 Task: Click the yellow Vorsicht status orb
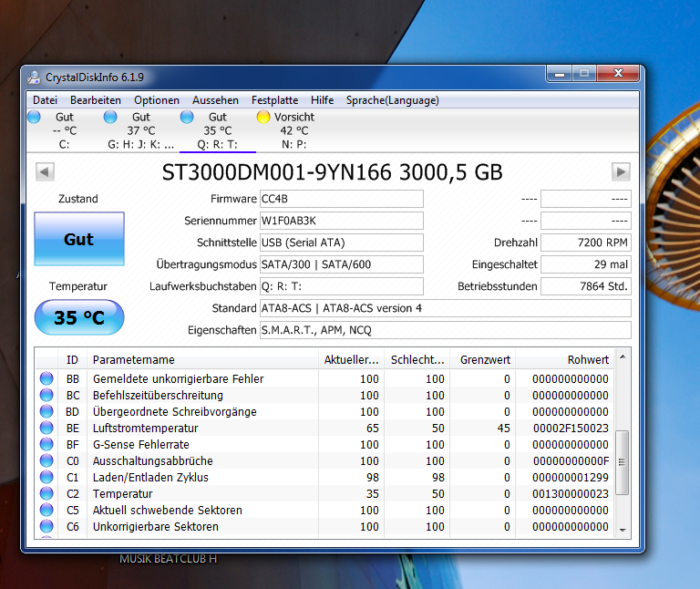tap(263, 117)
